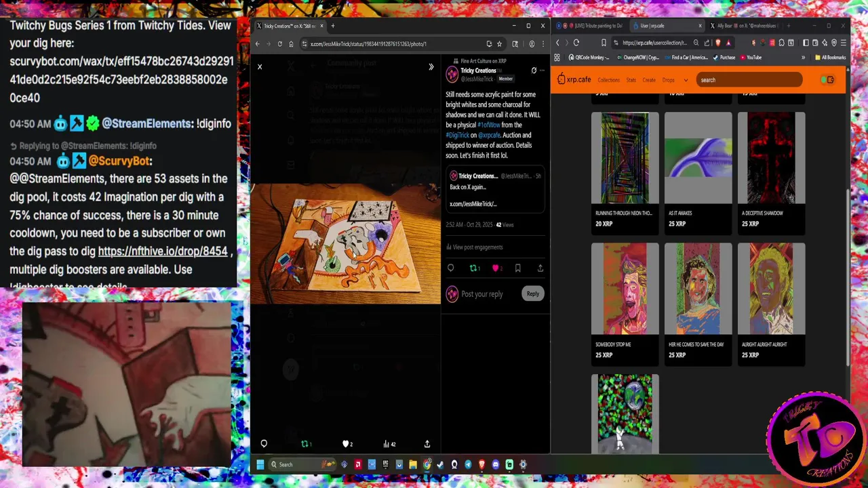Screen dimensions: 868x488
Task: Toggle the repost icon below the photo
Action: (x=306, y=444)
